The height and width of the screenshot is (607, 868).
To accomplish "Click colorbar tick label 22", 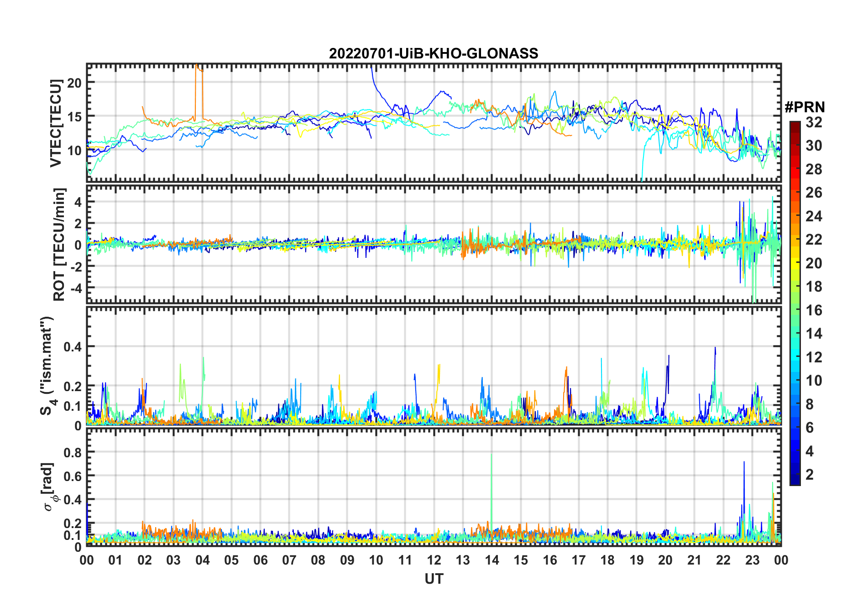I will [814, 240].
